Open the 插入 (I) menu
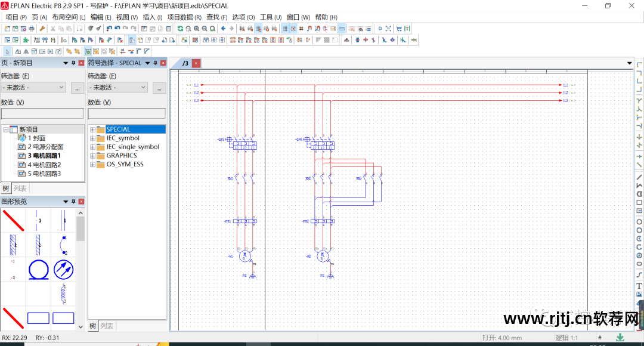This screenshot has height=346, width=644. pos(153,17)
